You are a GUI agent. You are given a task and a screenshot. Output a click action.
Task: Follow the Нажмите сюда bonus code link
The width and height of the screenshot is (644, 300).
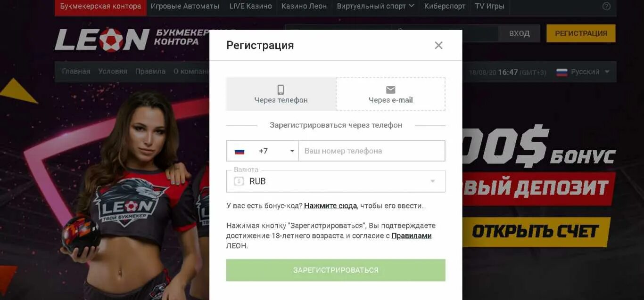tap(330, 206)
